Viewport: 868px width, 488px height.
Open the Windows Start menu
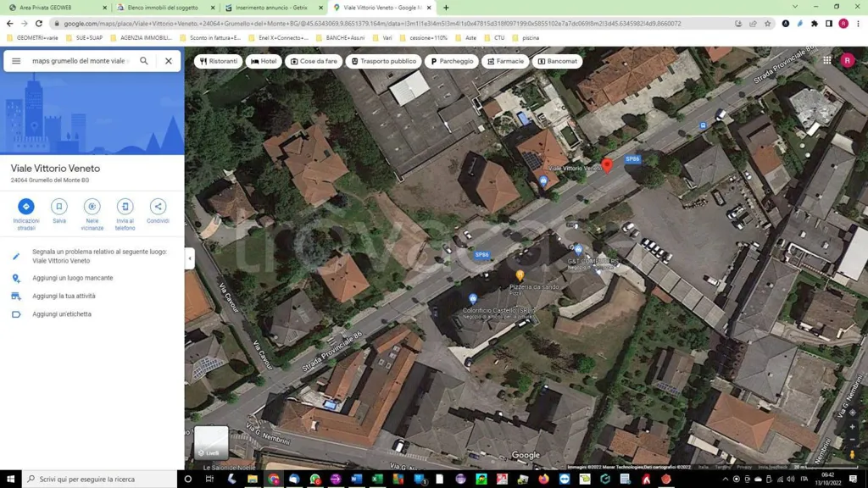click(10, 480)
